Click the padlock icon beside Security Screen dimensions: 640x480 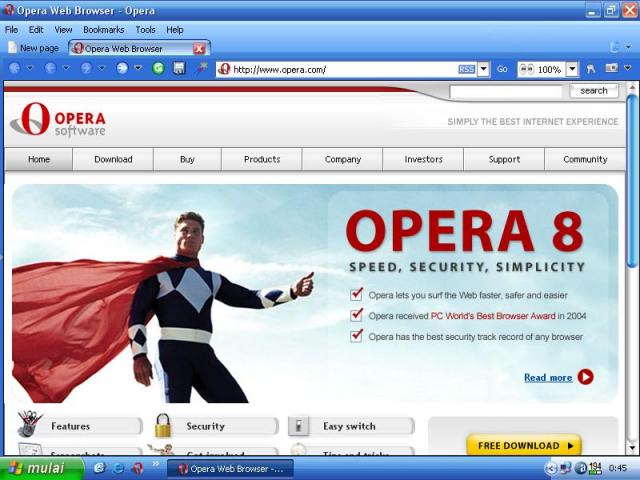coord(163,426)
